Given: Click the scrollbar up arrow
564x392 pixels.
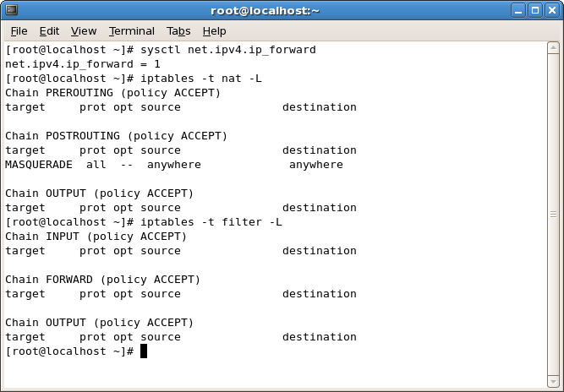Looking at the screenshot, I should [x=553, y=48].
